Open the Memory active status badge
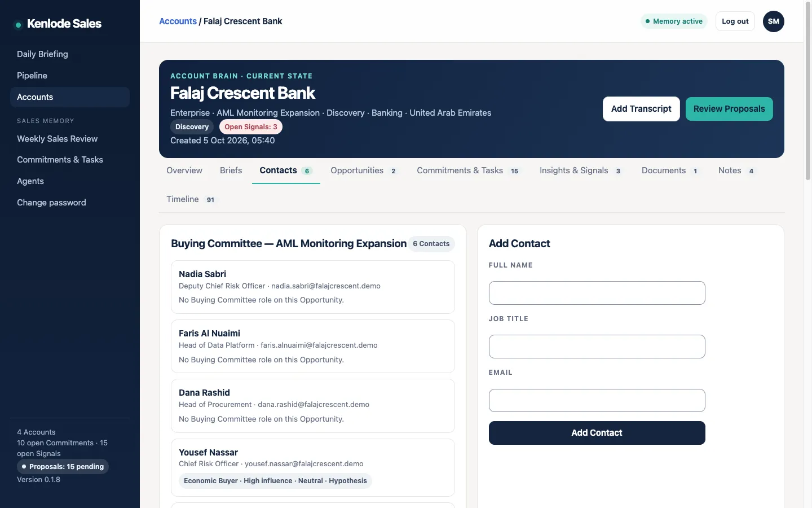The height and width of the screenshot is (508, 812). [x=674, y=21]
